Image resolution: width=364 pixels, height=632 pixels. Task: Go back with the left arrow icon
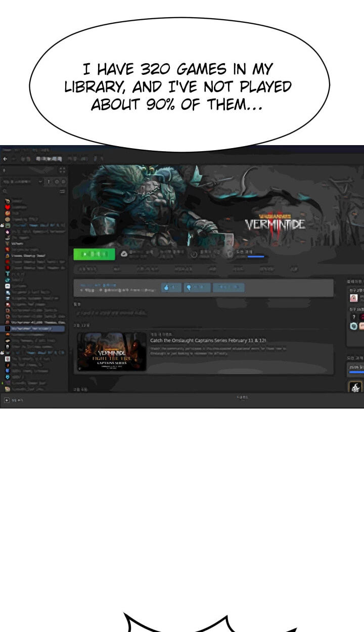click(5, 159)
